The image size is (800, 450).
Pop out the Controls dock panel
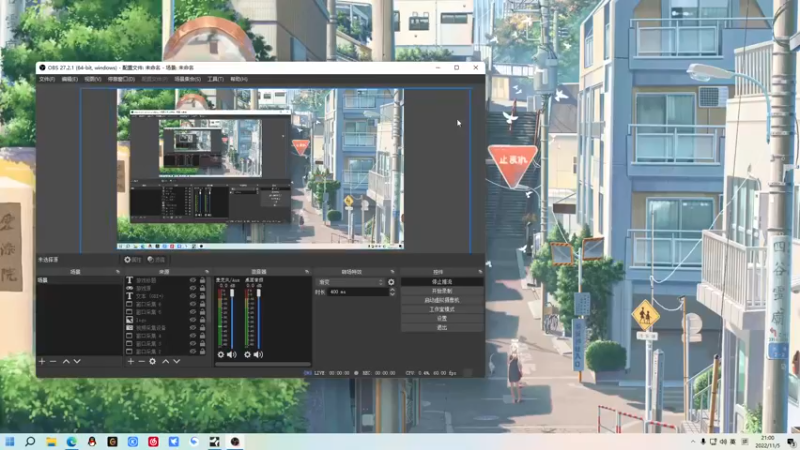pyautogui.click(x=479, y=271)
